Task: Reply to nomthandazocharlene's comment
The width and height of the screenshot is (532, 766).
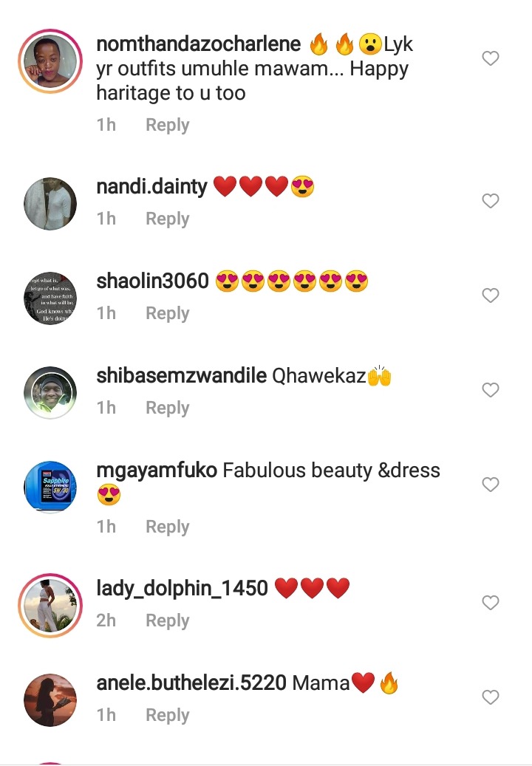Action: 167,125
